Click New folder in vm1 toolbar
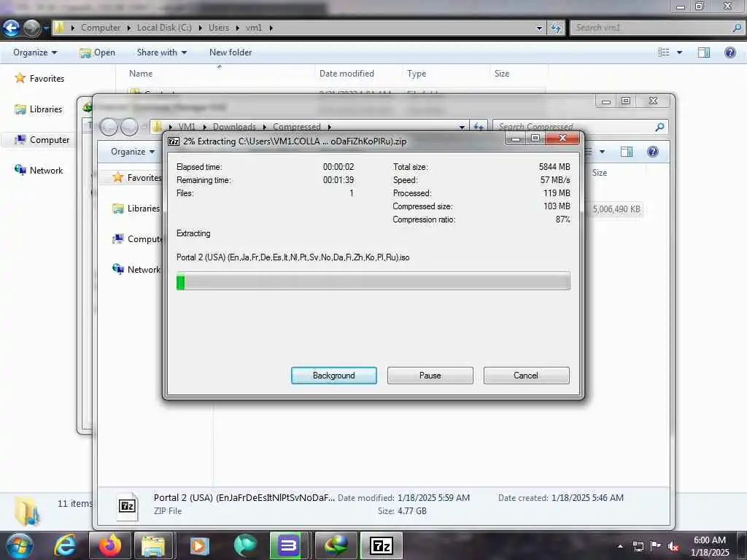This screenshot has height=560, width=747. tap(231, 52)
